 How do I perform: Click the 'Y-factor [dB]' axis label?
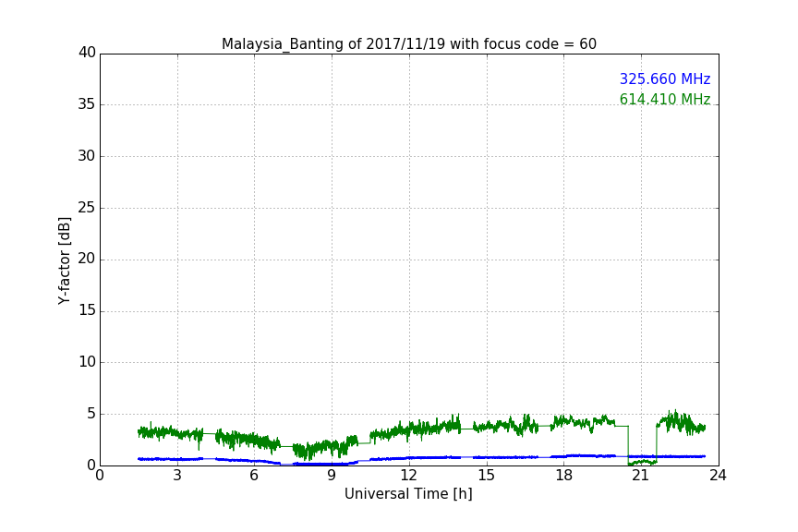[64, 260]
